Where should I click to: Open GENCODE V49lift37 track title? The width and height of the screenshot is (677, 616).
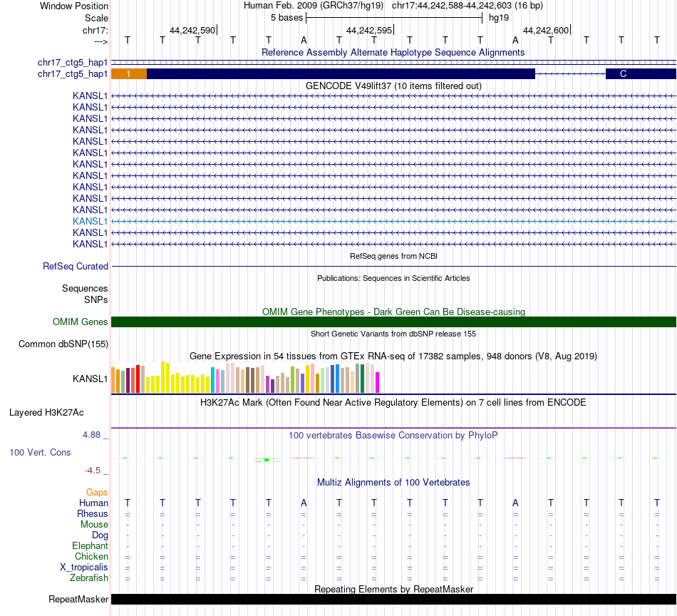[x=393, y=86]
